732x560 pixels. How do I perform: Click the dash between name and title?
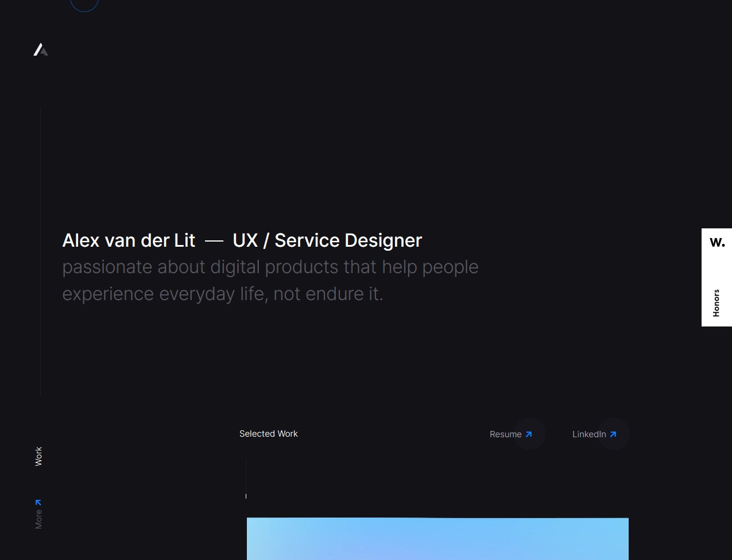click(x=214, y=241)
